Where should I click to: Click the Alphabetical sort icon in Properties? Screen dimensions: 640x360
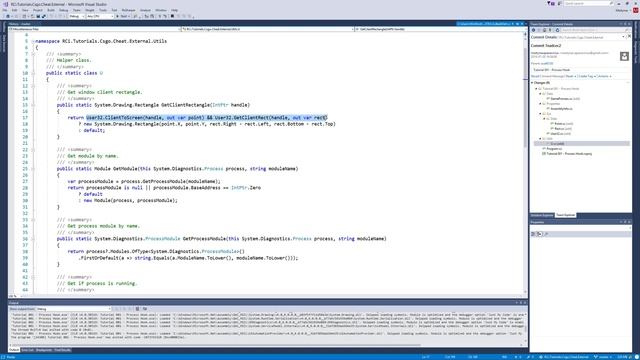pyautogui.click(x=539, y=234)
